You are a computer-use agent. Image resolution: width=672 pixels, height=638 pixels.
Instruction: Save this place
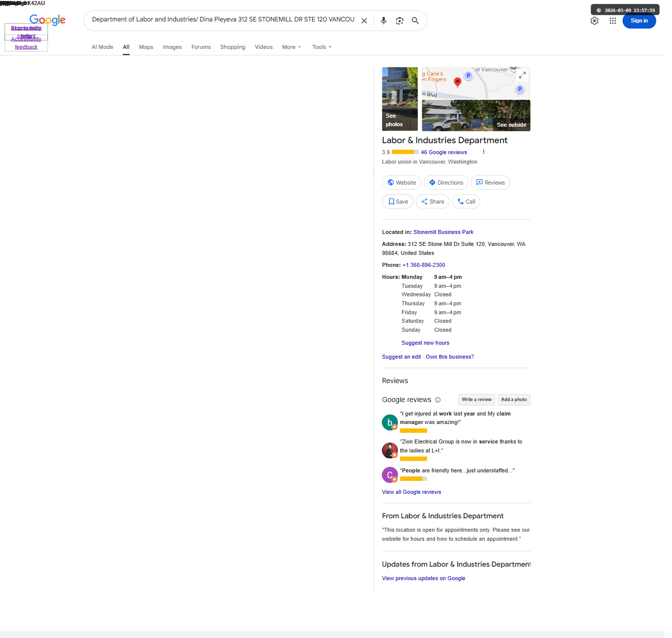[x=398, y=202]
